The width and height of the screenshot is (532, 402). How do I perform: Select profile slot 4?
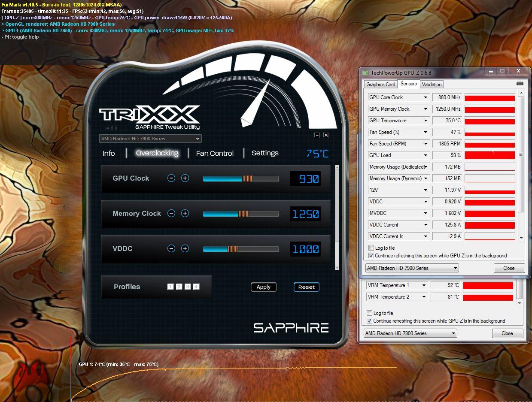pyautogui.click(x=196, y=287)
